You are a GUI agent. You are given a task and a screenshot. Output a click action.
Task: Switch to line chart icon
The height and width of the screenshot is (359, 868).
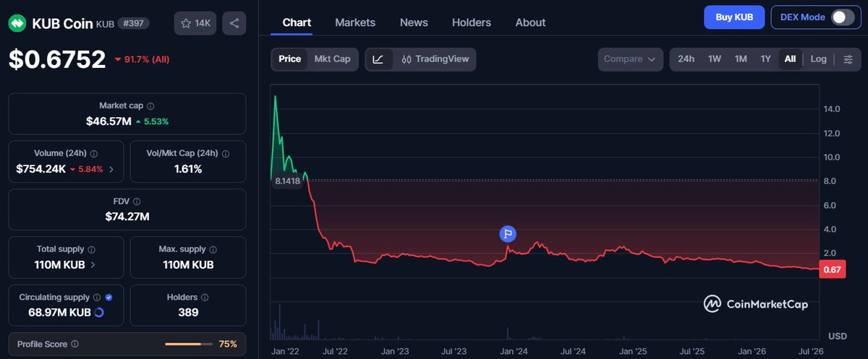378,59
